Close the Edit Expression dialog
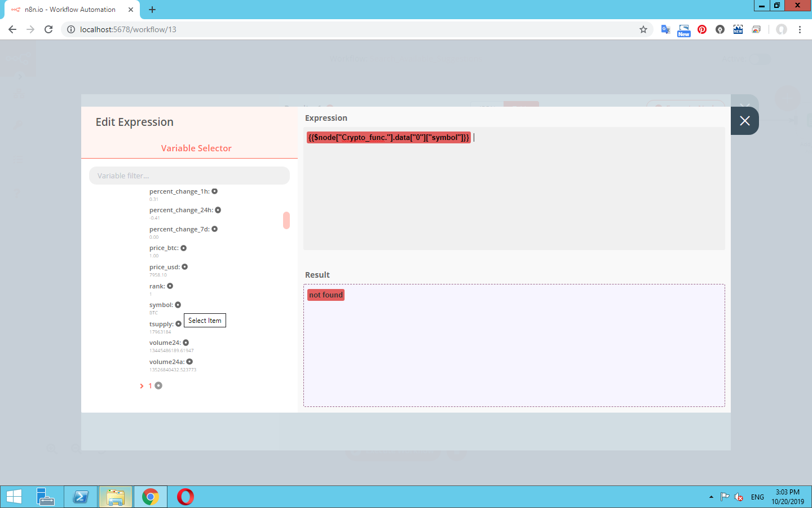Viewport: 812px width, 508px height. tap(744, 121)
